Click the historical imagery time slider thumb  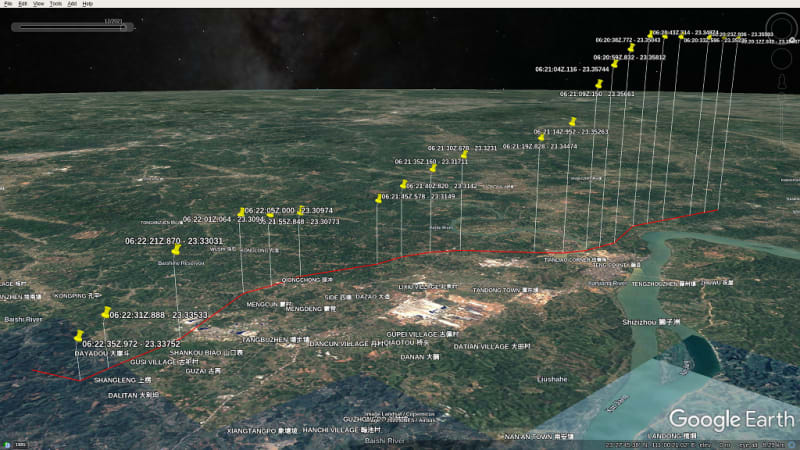122,27
